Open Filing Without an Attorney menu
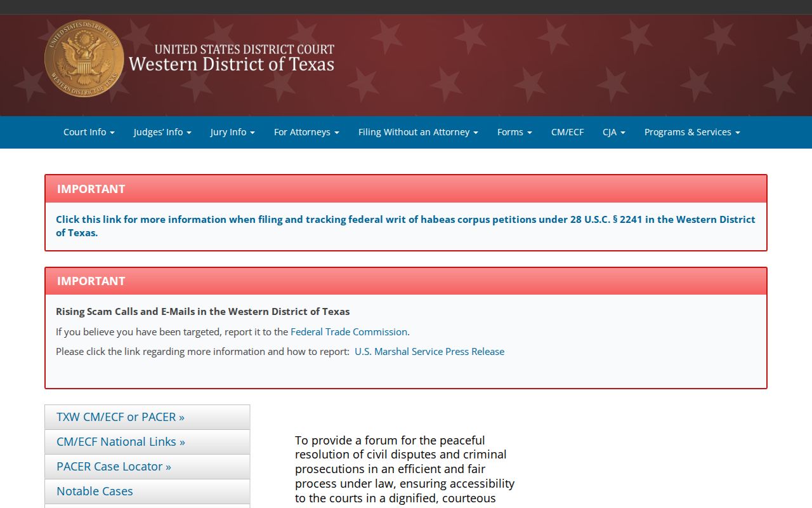This screenshot has width=812, height=508. [x=418, y=132]
